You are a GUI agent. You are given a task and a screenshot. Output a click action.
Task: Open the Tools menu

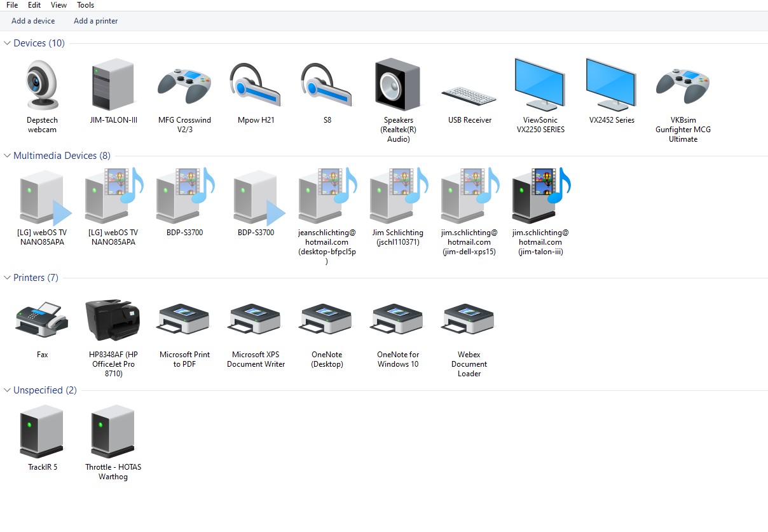pyautogui.click(x=86, y=5)
